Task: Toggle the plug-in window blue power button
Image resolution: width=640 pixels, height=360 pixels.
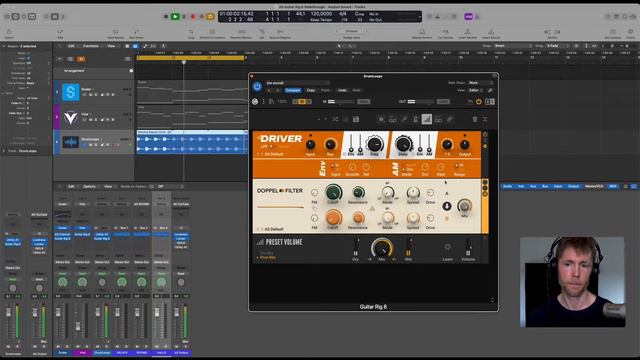Action: coord(257,87)
